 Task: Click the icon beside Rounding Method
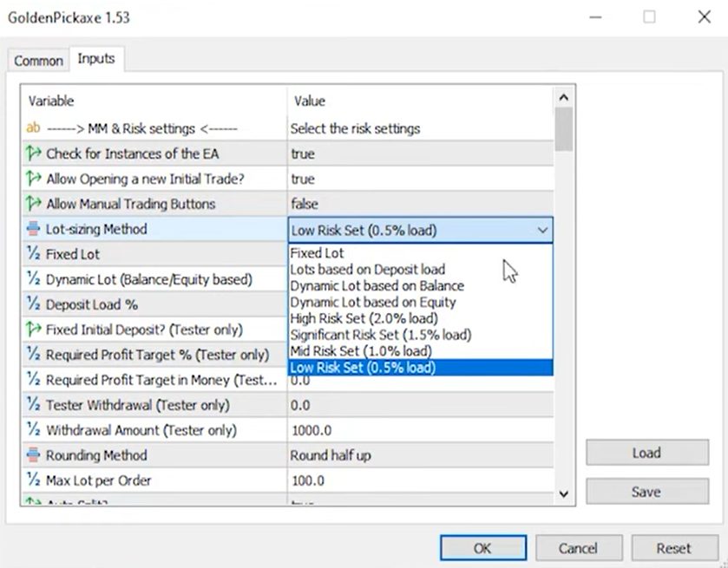(34, 455)
